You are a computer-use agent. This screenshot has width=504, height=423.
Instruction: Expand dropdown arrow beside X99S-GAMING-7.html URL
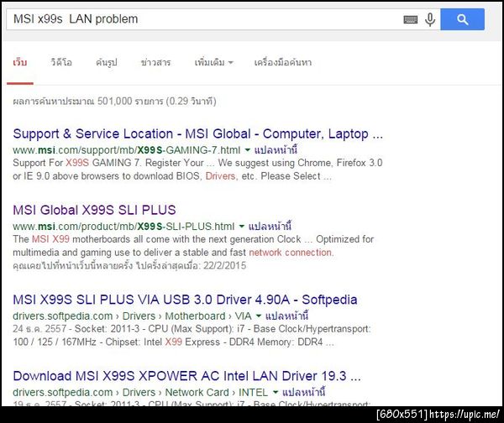[247, 150]
